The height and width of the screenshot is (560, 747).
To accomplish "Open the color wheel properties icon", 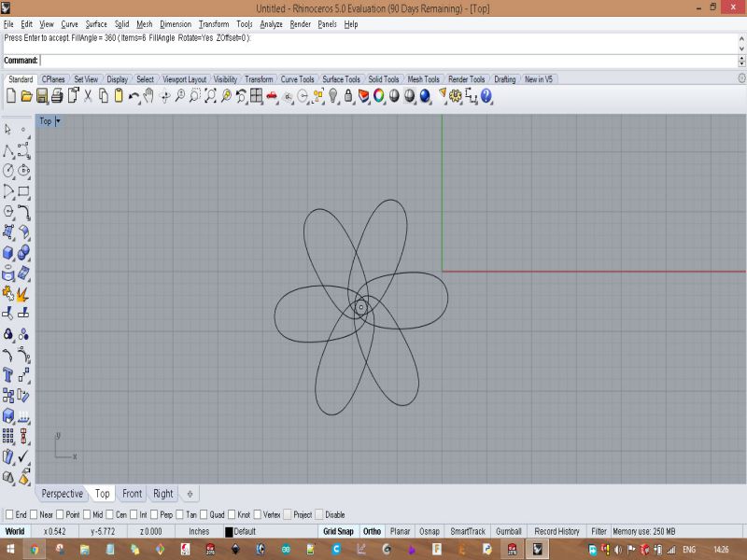I will click(379, 96).
